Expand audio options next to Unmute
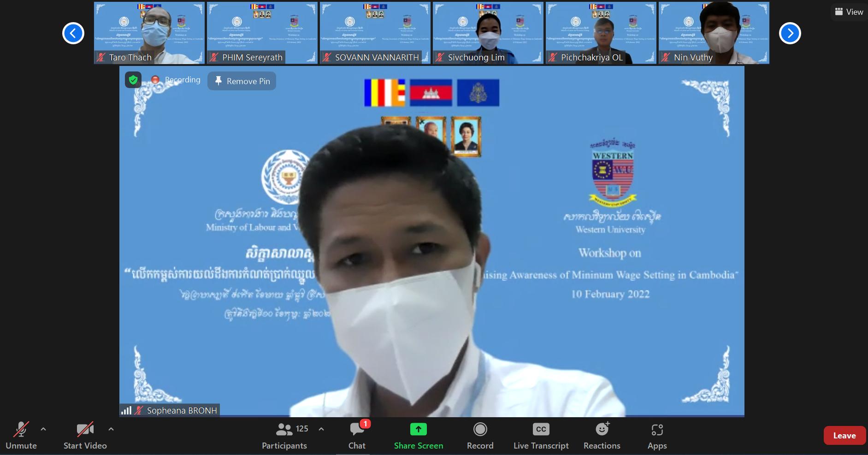Image resolution: width=868 pixels, height=455 pixels. click(x=43, y=429)
